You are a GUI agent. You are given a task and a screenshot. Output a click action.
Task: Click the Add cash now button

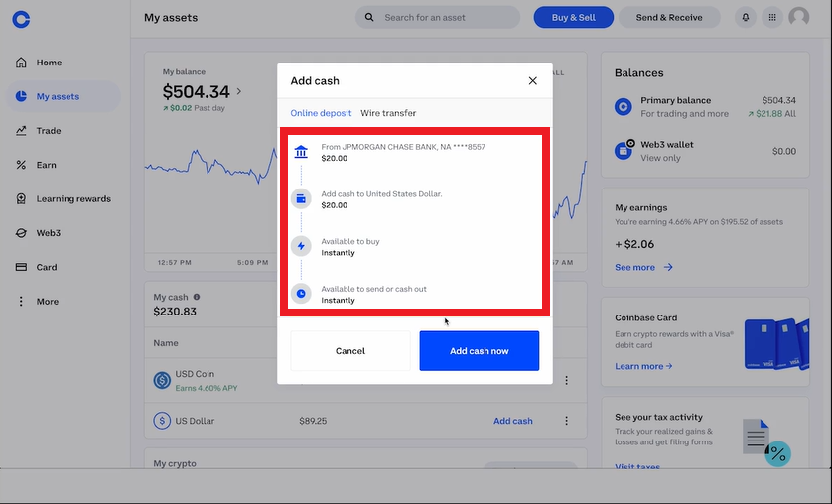[x=480, y=351]
